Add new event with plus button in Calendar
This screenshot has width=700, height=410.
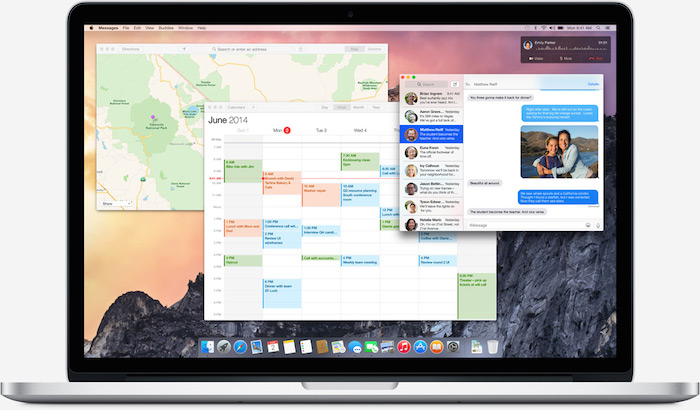click(253, 107)
